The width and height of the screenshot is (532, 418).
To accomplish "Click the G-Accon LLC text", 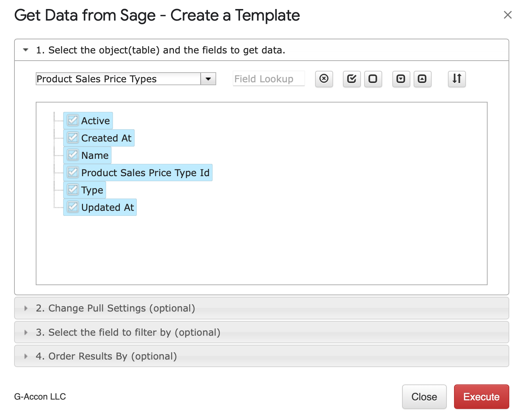I will pos(40,397).
